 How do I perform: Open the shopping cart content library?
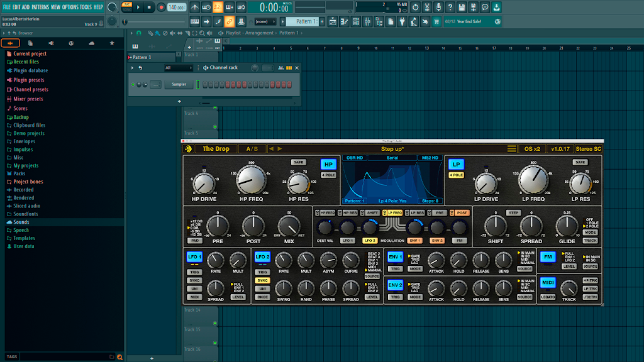pyautogui.click(x=436, y=22)
